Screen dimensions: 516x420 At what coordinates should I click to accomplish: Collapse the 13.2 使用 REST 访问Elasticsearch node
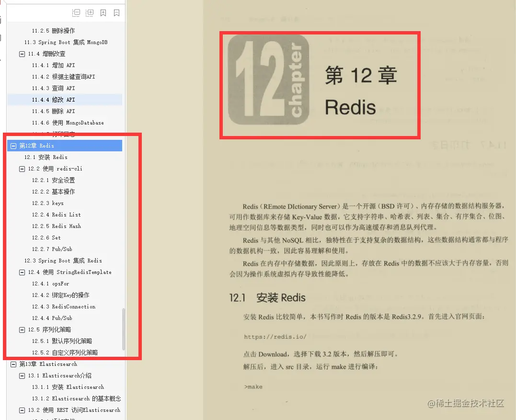[22, 410]
